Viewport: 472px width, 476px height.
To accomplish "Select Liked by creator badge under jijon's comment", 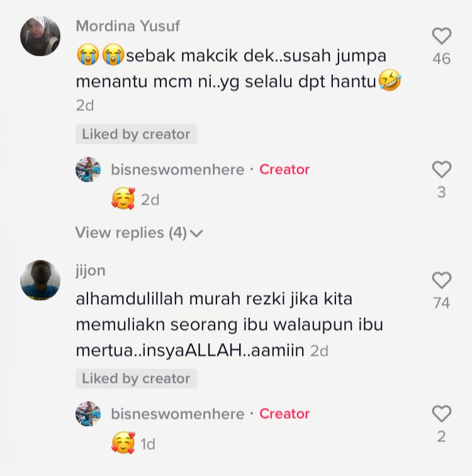I will [136, 378].
